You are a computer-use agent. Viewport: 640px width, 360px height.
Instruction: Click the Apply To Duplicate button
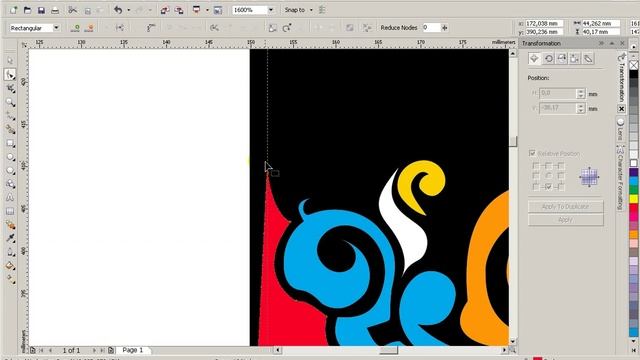[x=565, y=207]
